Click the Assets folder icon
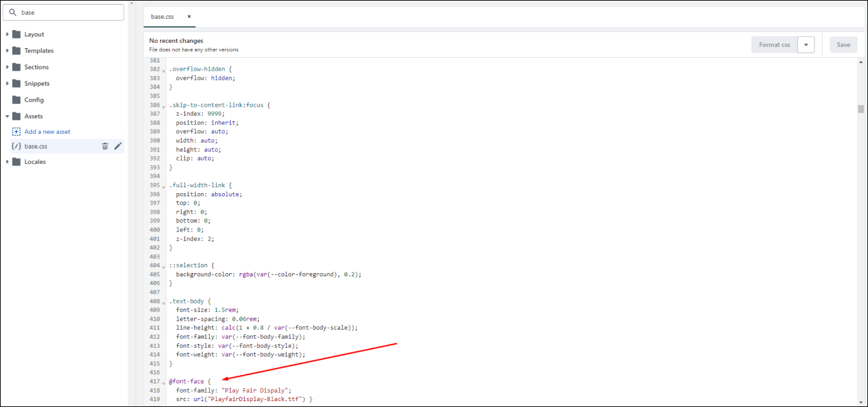868x407 pixels. (16, 116)
